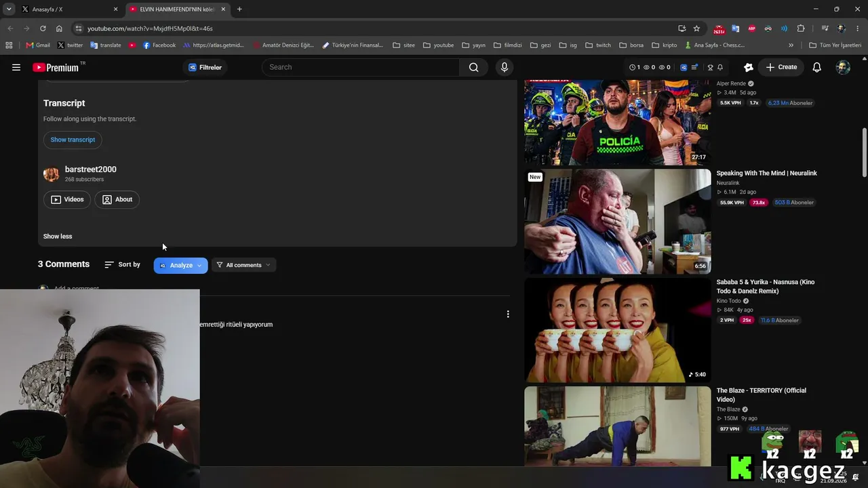Open the Filtreler filter button
The width and height of the screenshot is (868, 488).
pos(205,67)
